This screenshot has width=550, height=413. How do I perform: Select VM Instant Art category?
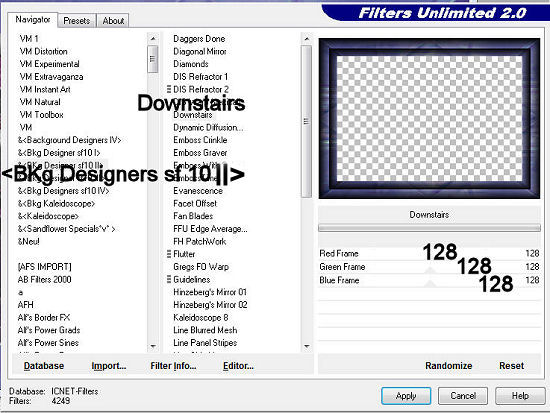pyautogui.click(x=45, y=89)
